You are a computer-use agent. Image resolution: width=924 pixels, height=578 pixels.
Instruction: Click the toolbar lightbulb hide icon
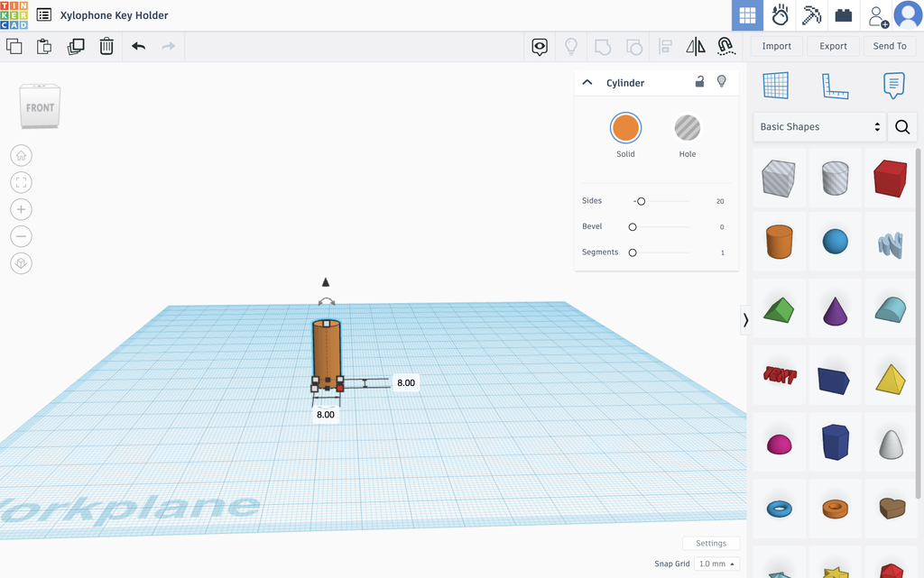(x=571, y=47)
